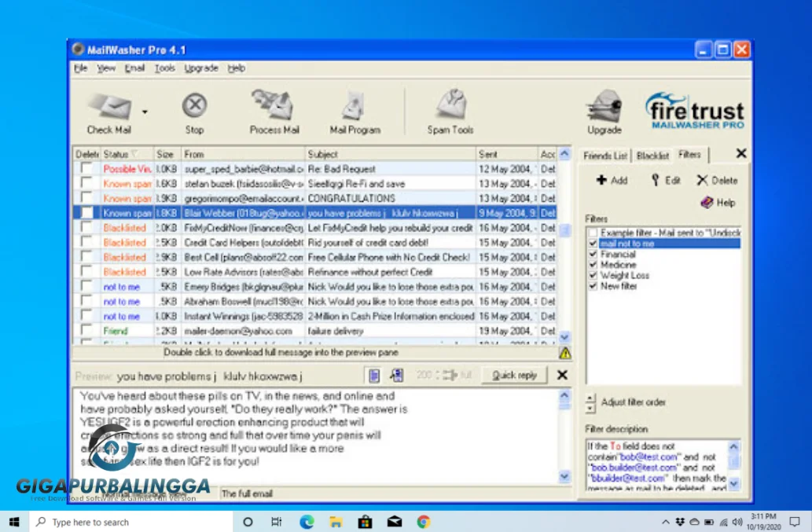Open the Windows Start menu
Screen dimensions: 812x532
coord(14,522)
